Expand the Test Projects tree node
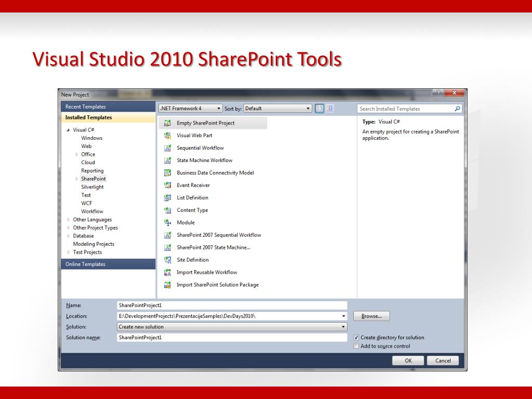This screenshot has height=399, width=532. coord(69,252)
